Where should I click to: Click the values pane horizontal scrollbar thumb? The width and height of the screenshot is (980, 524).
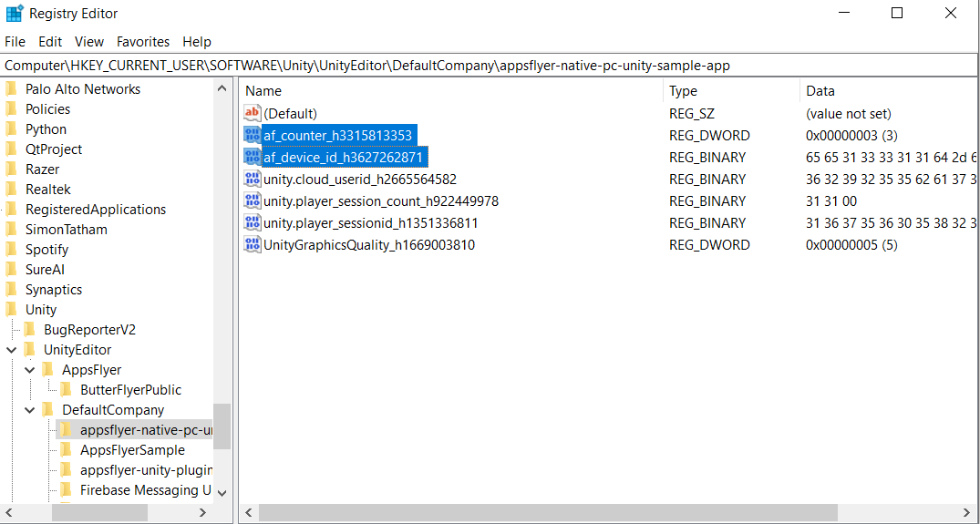pyautogui.click(x=548, y=513)
